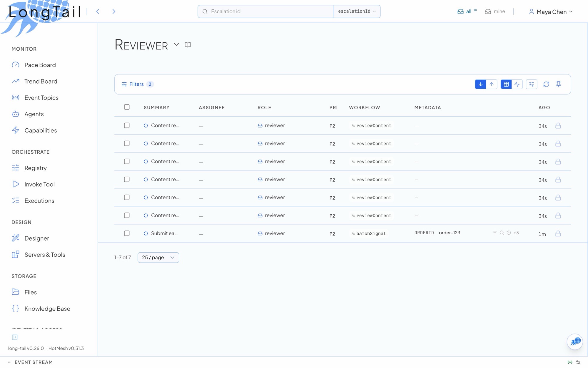Open the Maya Chen user menu

point(551,12)
